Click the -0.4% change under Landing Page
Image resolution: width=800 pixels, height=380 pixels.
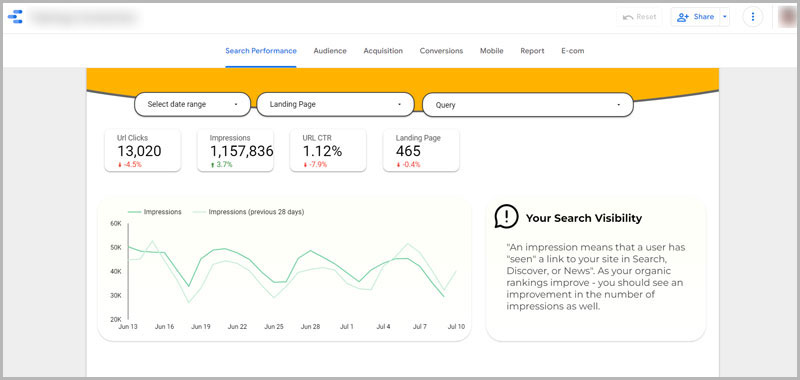pyautogui.click(x=408, y=165)
